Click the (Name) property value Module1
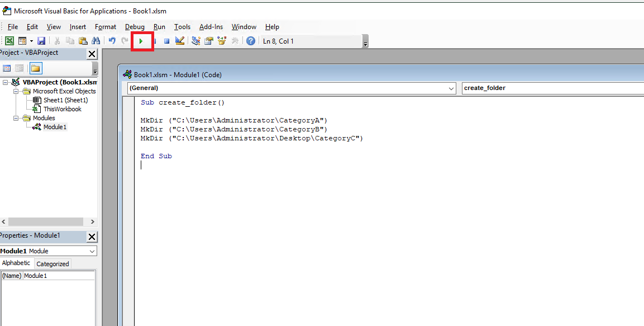The image size is (644, 326). (x=59, y=276)
